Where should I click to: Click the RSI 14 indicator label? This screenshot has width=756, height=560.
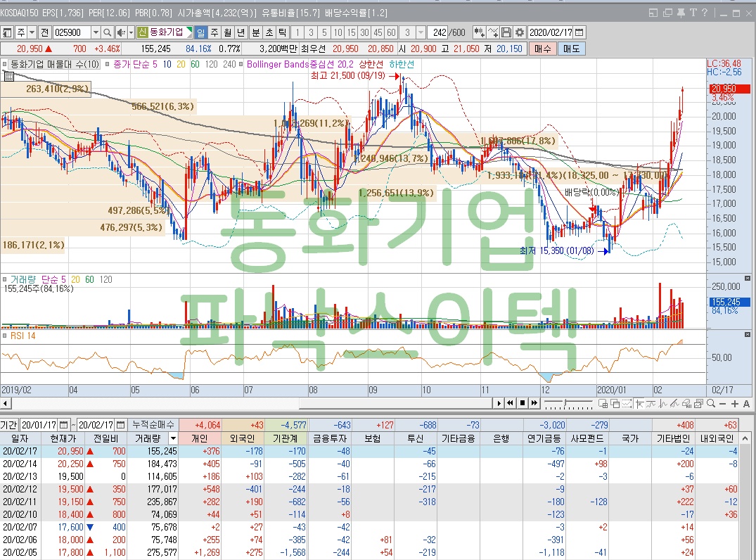point(23,336)
